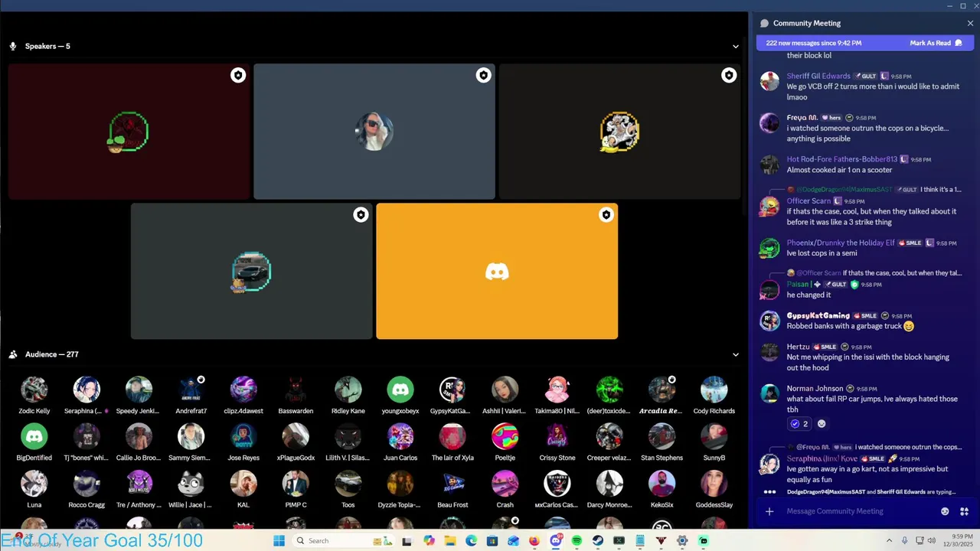The width and height of the screenshot is (980, 551).
Task: Select KAL audience avatar
Action: point(243,484)
